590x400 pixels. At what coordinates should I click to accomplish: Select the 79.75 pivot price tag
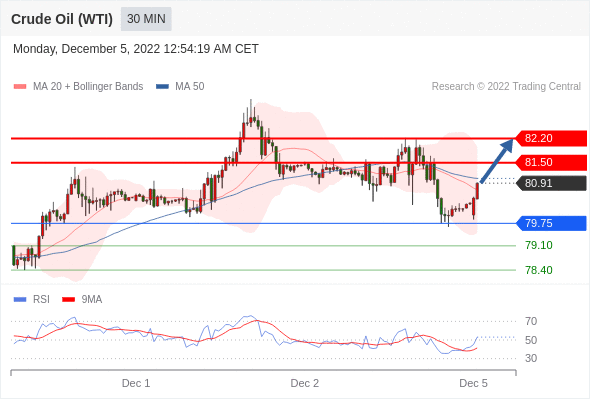[551, 223]
